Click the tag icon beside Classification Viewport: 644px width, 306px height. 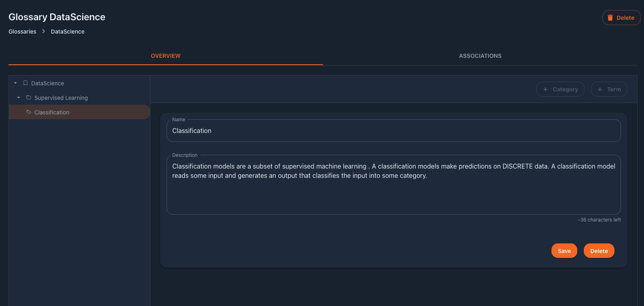[29, 112]
